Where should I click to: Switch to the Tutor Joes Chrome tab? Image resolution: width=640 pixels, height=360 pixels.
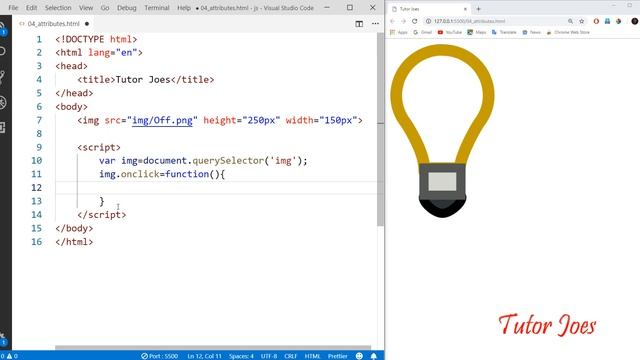point(429,9)
